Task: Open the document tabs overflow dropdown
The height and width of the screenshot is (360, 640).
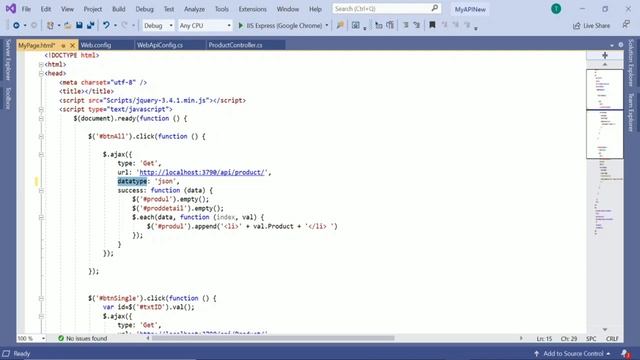Action: click(x=612, y=45)
